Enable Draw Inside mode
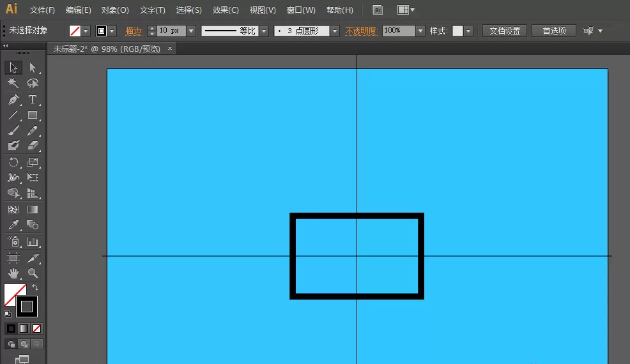The image size is (630, 364). pyautogui.click(x=36, y=344)
